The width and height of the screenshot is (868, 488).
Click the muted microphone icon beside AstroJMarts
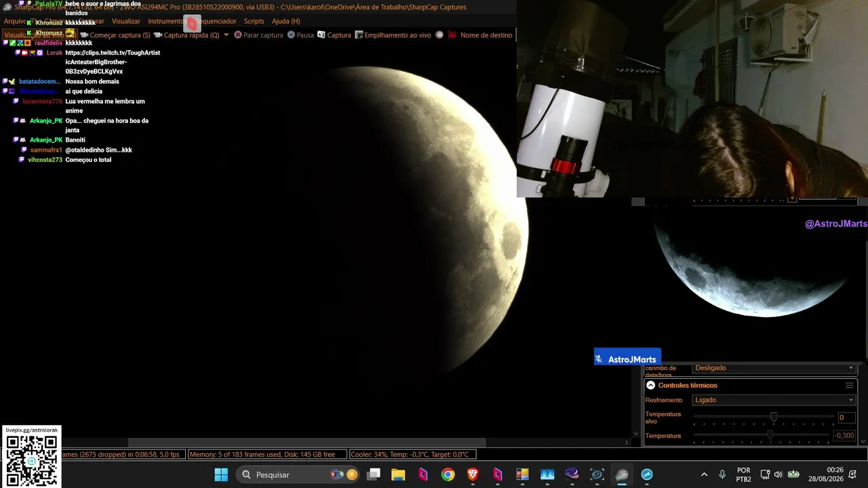599,359
